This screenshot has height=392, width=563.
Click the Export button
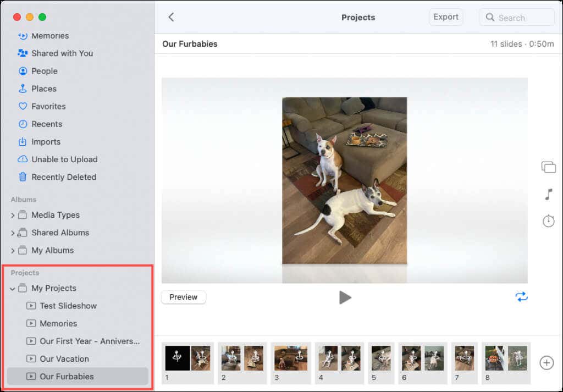tap(445, 17)
